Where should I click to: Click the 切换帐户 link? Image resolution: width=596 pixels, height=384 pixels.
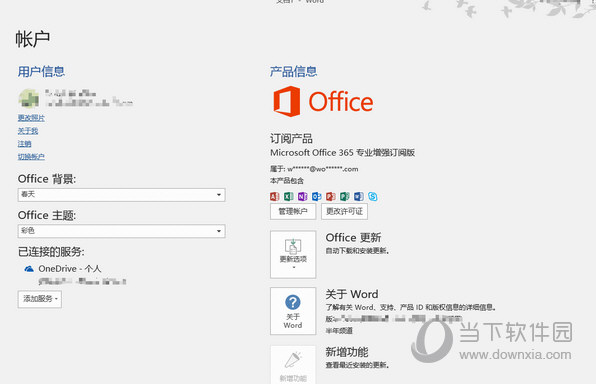click(x=31, y=157)
